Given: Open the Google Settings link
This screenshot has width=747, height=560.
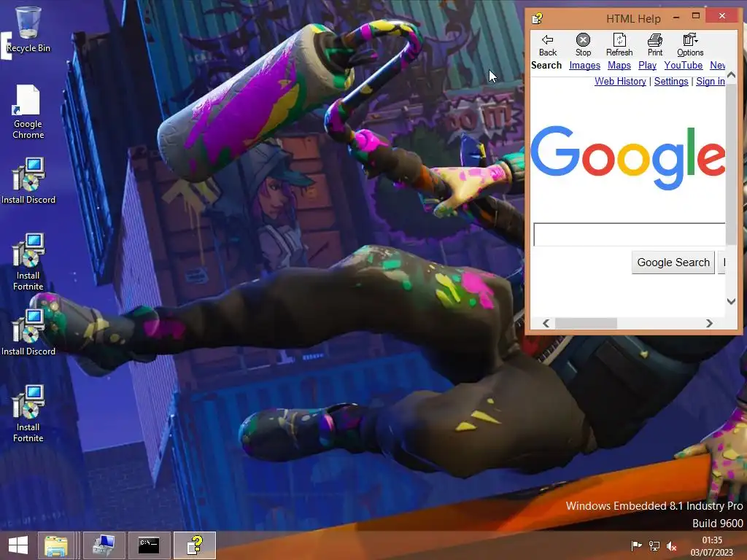Looking at the screenshot, I should click(x=671, y=82).
